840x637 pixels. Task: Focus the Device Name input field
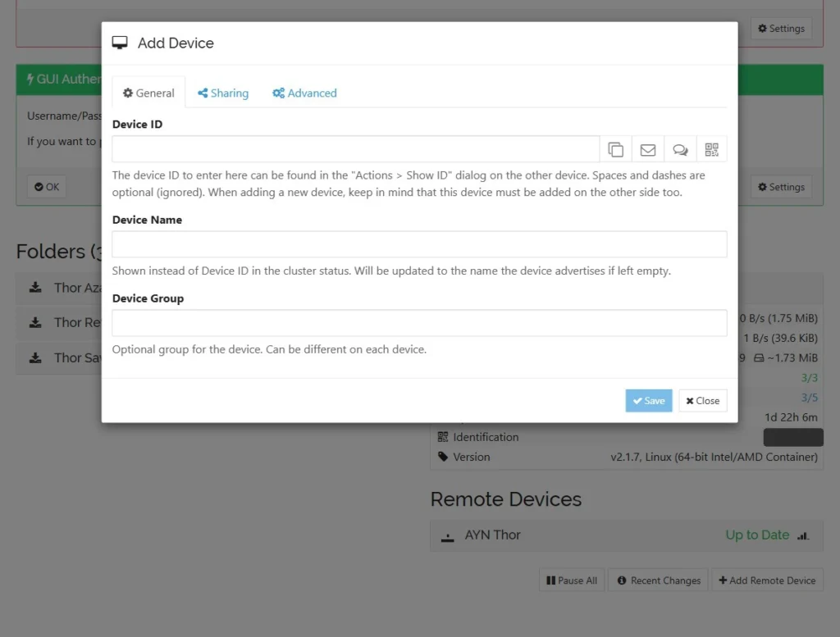click(x=419, y=244)
